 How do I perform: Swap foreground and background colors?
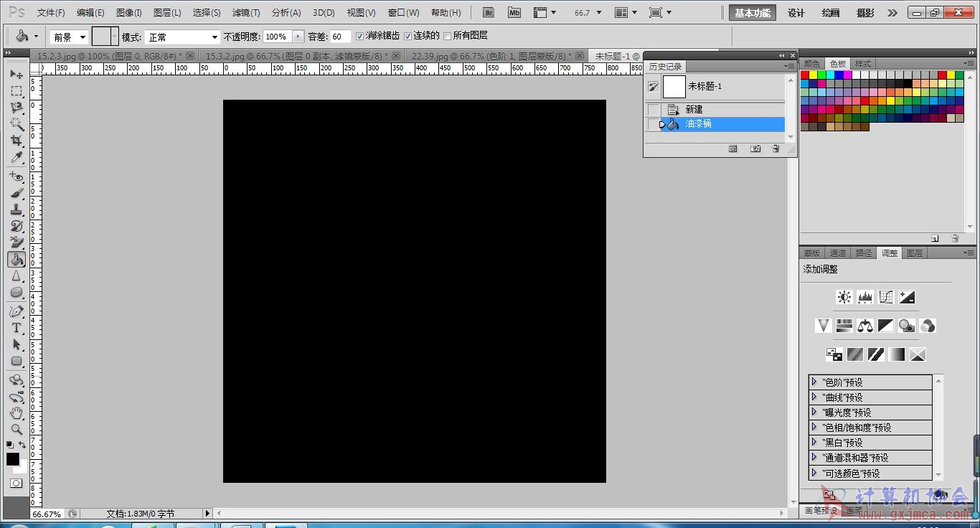pos(23,445)
